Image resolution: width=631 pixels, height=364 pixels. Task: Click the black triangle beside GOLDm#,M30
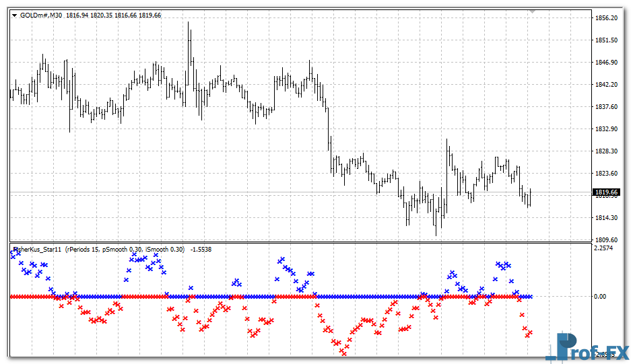pyautogui.click(x=14, y=15)
